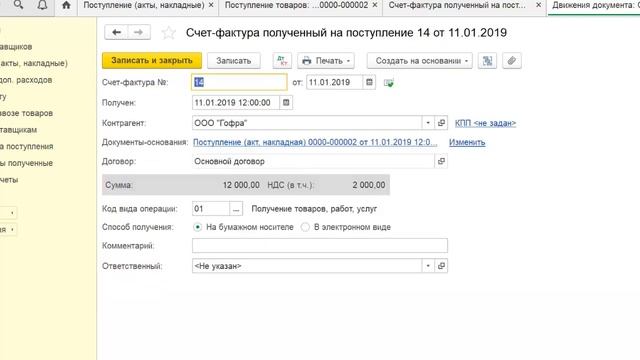Open sidebar item ending in акты, накладные)
The image size is (640, 360).
(x=34, y=63)
